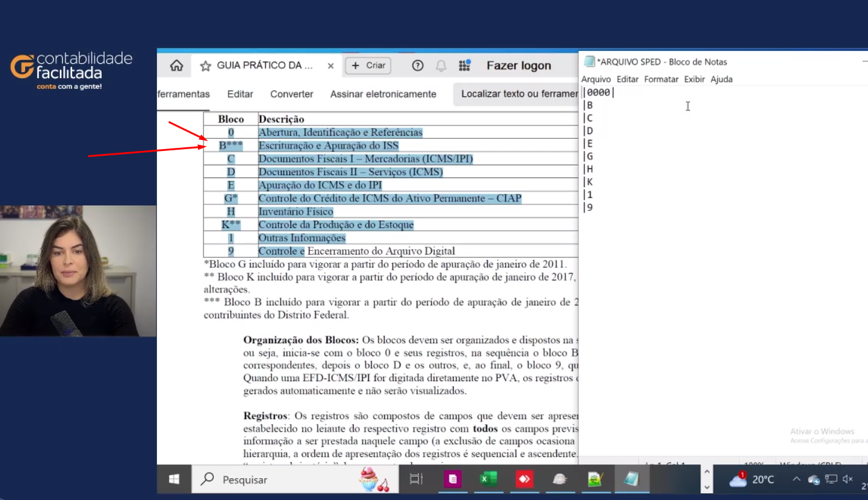Open the purple notes app on taskbar
Screen dimensions: 868x500
(452, 479)
